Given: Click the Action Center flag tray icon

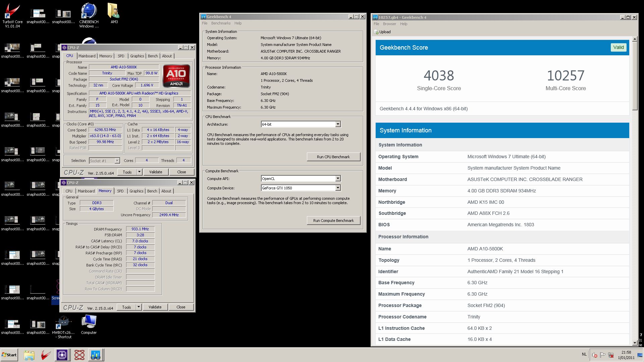Looking at the screenshot, I should 602,355.
